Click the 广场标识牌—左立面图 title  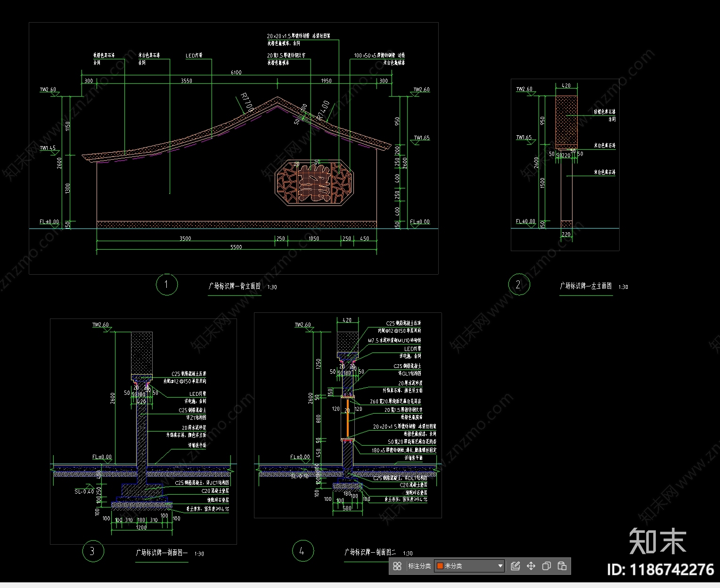[586, 286]
